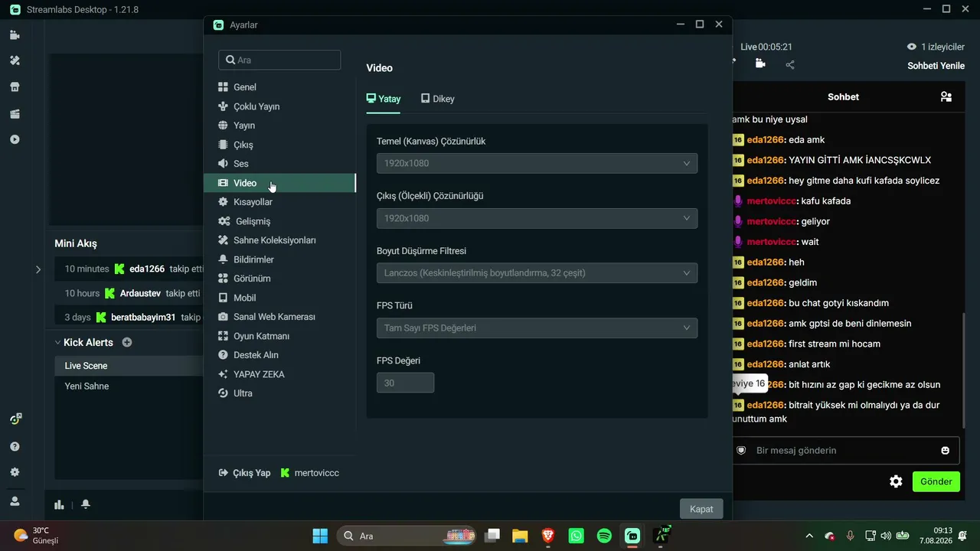Click the chat panel scrollbar

[964, 370]
